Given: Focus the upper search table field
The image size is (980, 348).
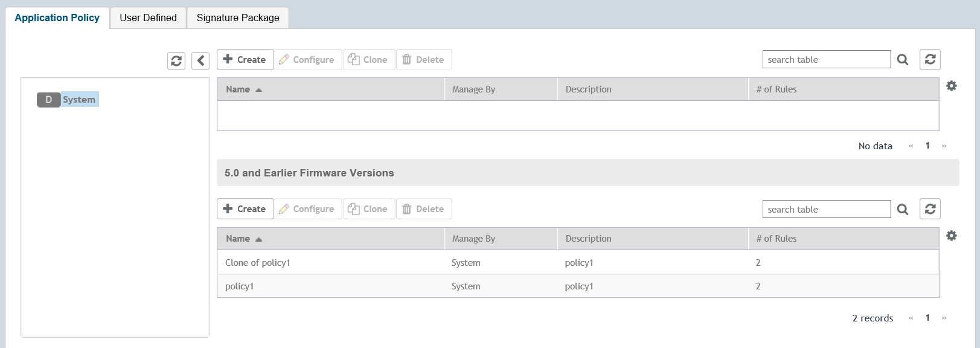Looking at the screenshot, I should click(826, 60).
